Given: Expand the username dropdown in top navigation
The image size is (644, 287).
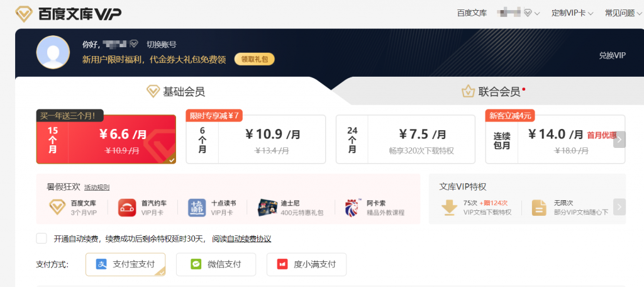Looking at the screenshot, I should click(537, 14).
